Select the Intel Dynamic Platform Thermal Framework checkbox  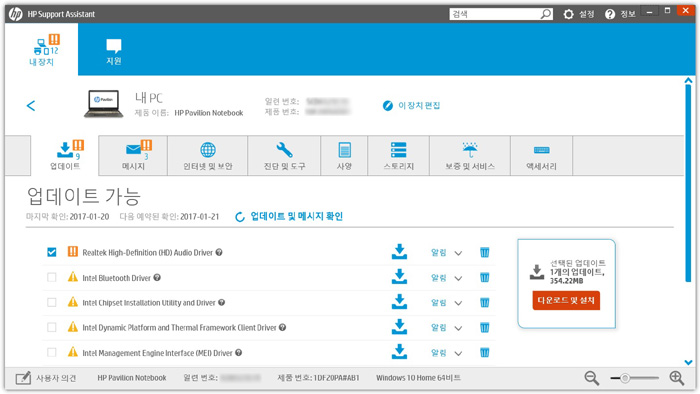point(52,328)
